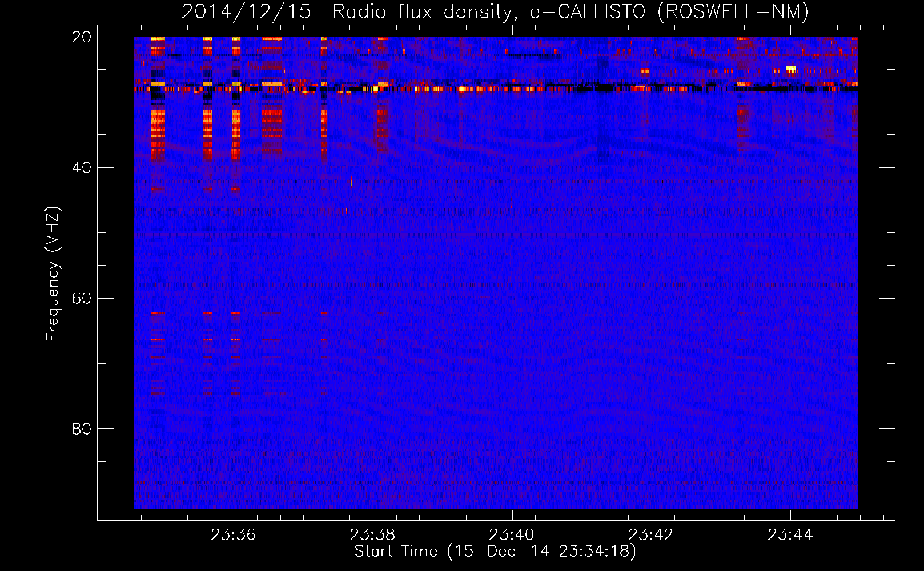Screen dimensions: 924x571
Task: Click the '80' frequency tick label
Action: point(82,429)
